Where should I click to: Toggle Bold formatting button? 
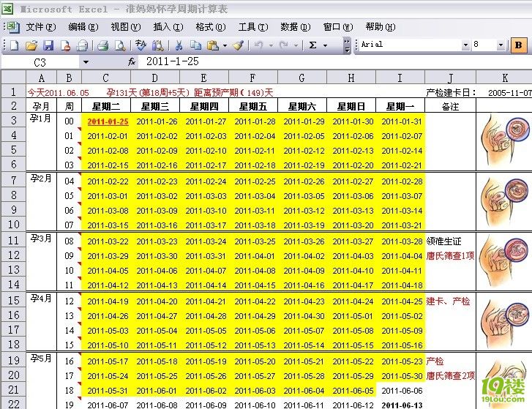point(519,45)
